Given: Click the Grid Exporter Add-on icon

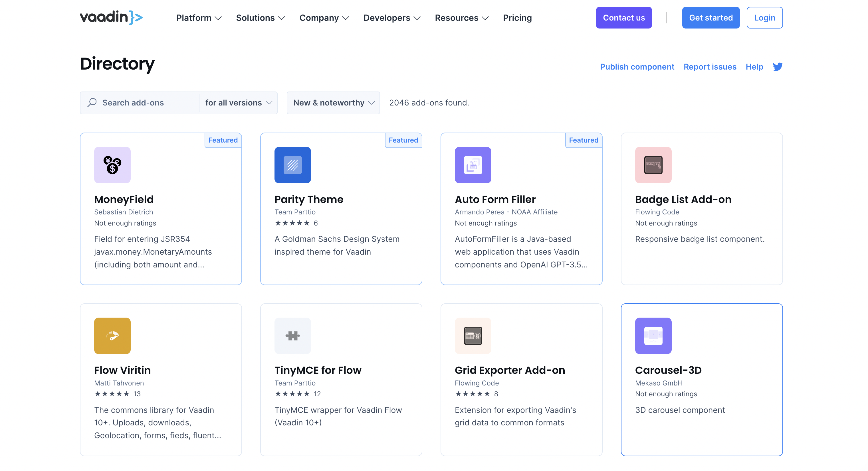Looking at the screenshot, I should coord(473,336).
